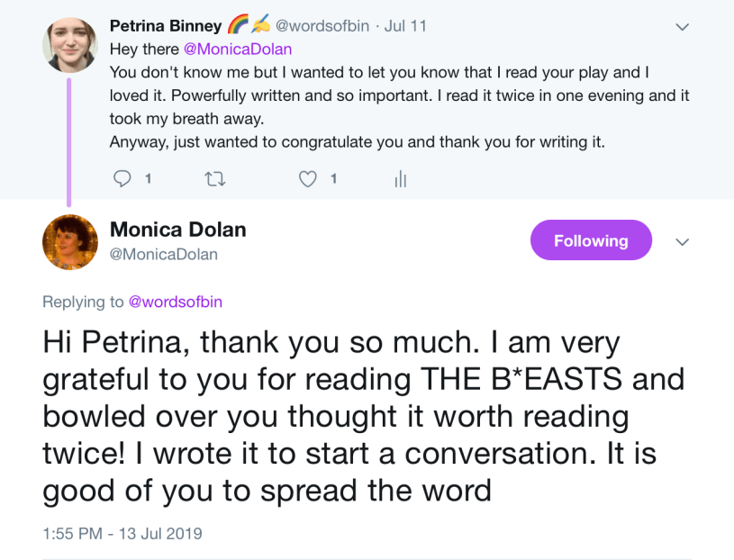The height and width of the screenshot is (560, 734).
Task: Select Monica's reply text about THE B*EASTS
Action: coord(360,416)
